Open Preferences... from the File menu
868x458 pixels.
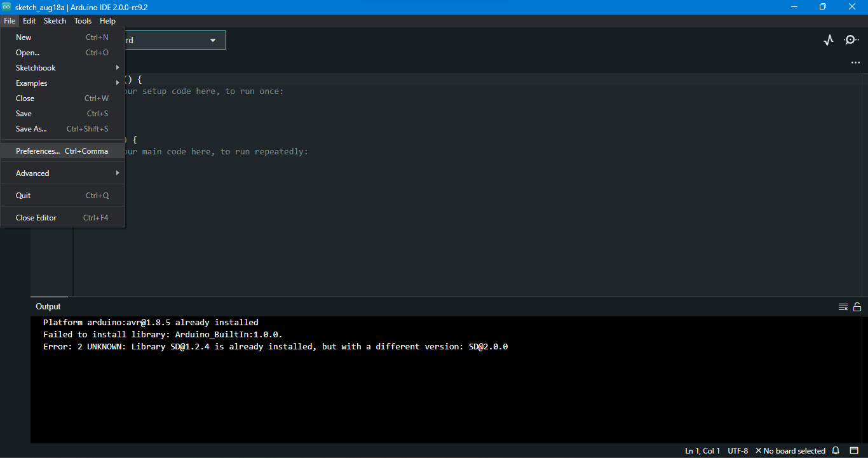tap(62, 151)
